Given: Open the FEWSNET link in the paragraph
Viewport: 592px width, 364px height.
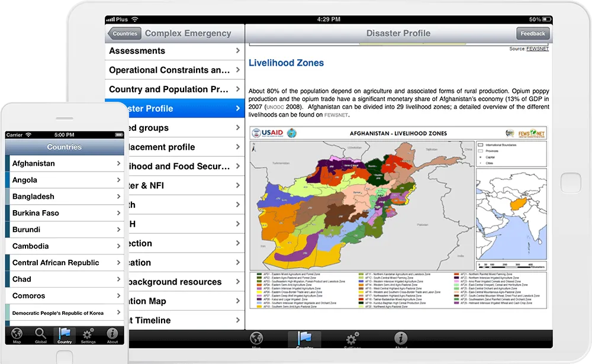Looking at the screenshot, I should point(336,115).
